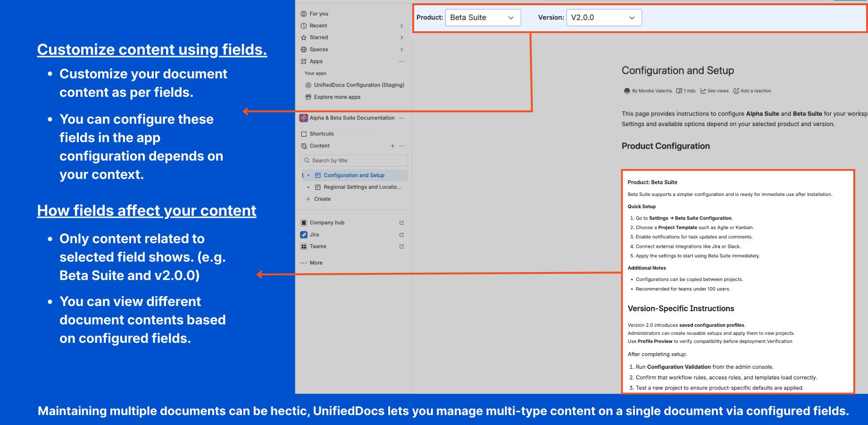868x425 pixels.
Task: Open more options beside Content plus icon
Action: [x=401, y=146]
